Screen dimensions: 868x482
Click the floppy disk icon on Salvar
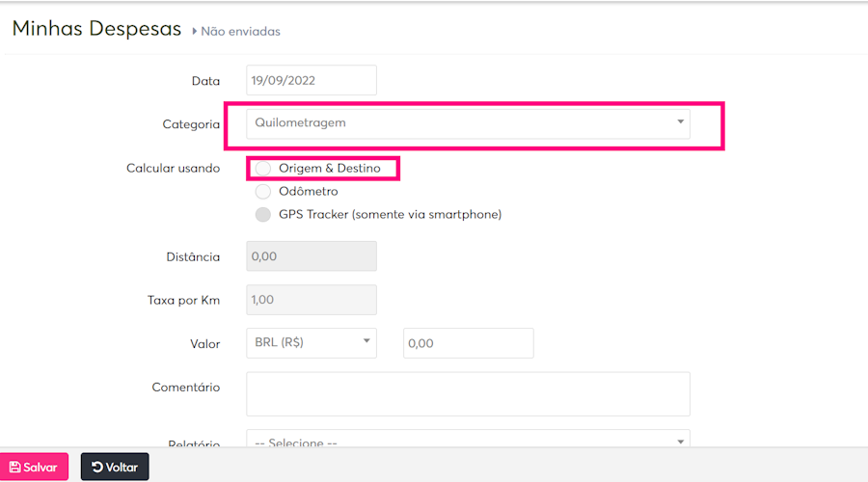[x=14, y=468]
